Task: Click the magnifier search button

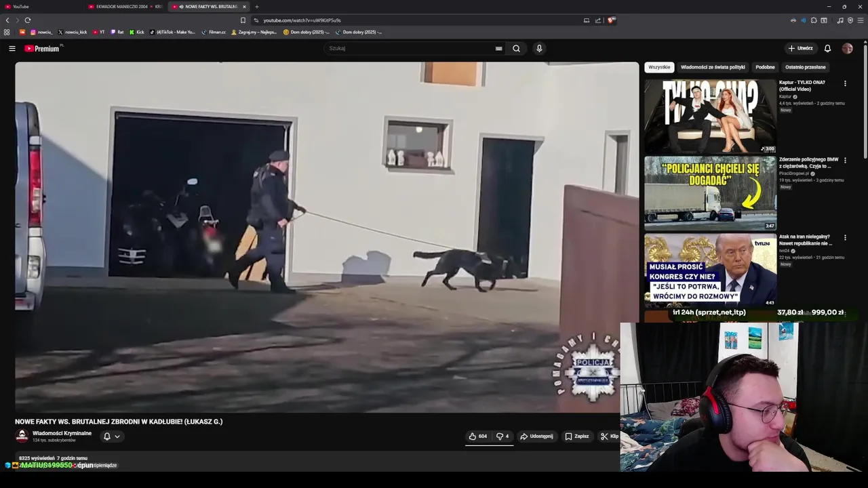Action: click(x=516, y=48)
